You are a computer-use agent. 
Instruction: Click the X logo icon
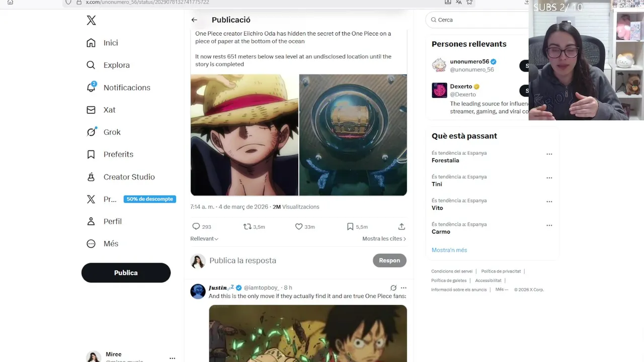(91, 20)
